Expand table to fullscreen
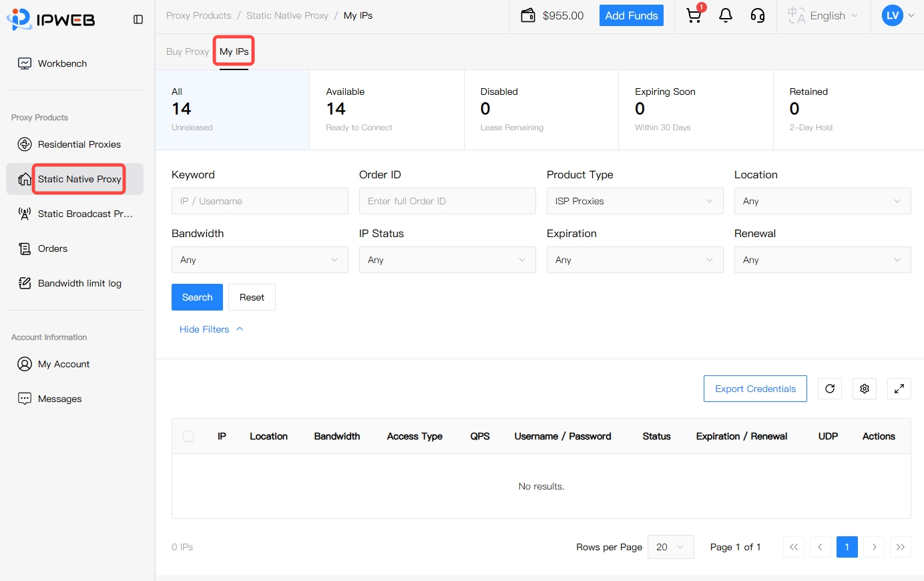 [x=899, y=389]
